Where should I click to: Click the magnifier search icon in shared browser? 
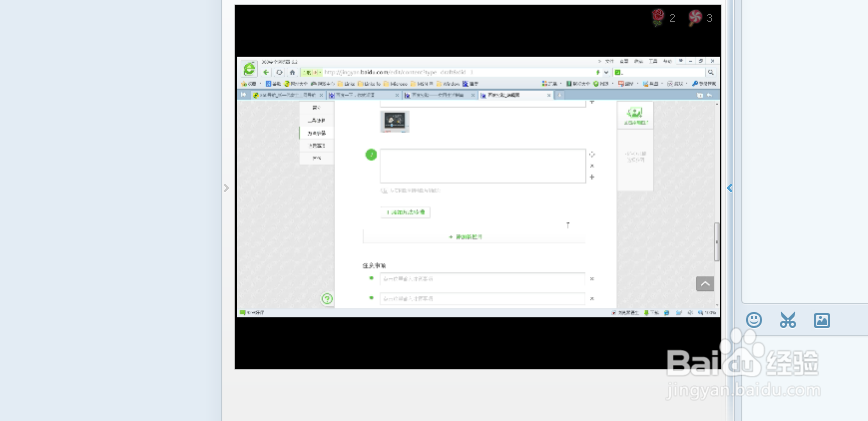tap(711, 72)
